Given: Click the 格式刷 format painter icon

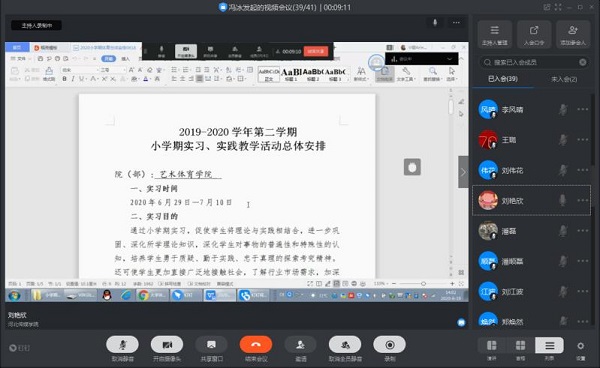Looking at the screenshot, I should (49, 74).
